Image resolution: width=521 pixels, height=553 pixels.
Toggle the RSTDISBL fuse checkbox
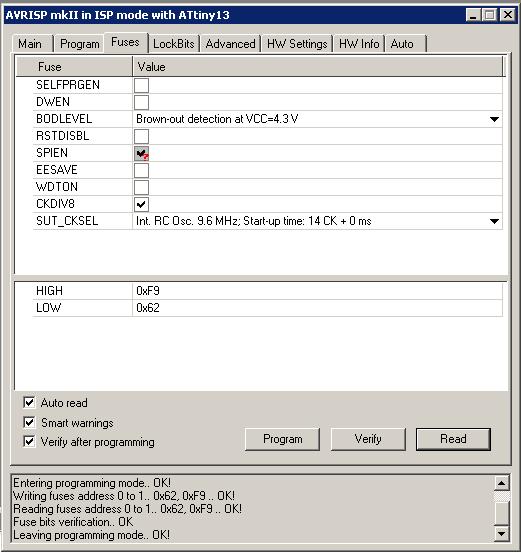pyautogui.click(x=141, y=136)
